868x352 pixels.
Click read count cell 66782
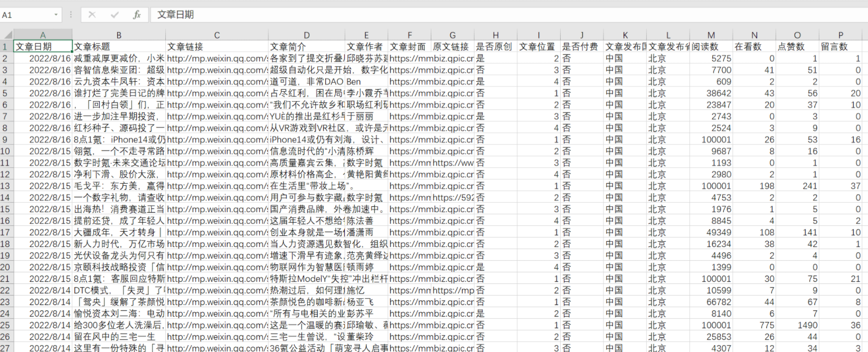pyautogui.click(x=711, y=302)
